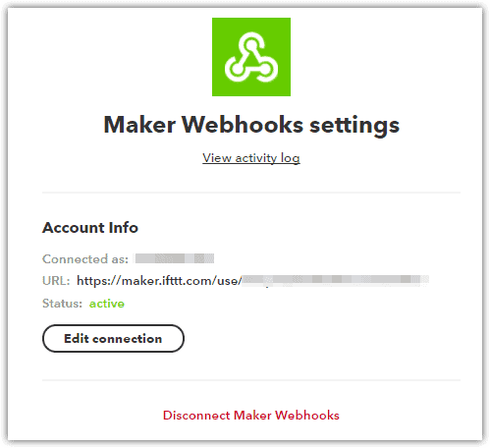Click the divider line below Edit connection

click(x=251, y=380)
